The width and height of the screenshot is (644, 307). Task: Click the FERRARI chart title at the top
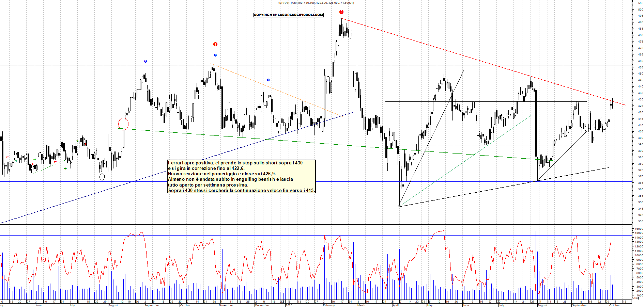tap(316, 3)
